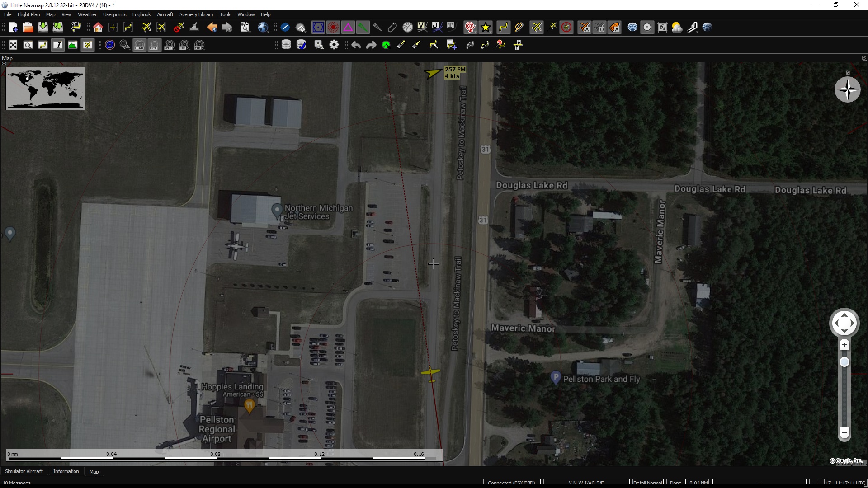Open the FIR airspace dropdown
Viewport: 868px width, 488px height.
pos(199,45)
